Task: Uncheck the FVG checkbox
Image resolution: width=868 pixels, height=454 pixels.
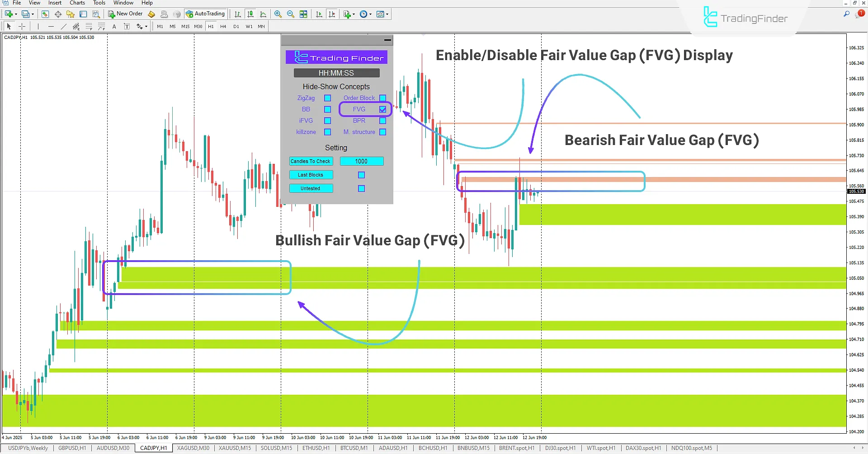Action: (x=383, y=109)
